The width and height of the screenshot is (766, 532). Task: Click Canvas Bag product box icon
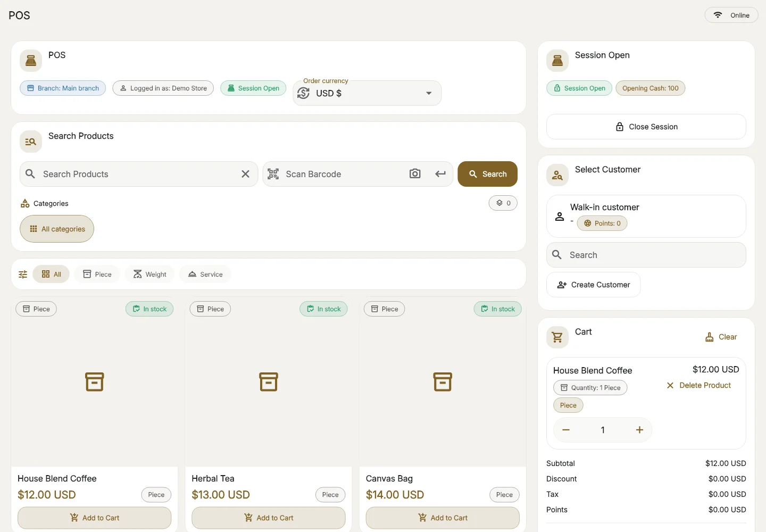[443, 382]
